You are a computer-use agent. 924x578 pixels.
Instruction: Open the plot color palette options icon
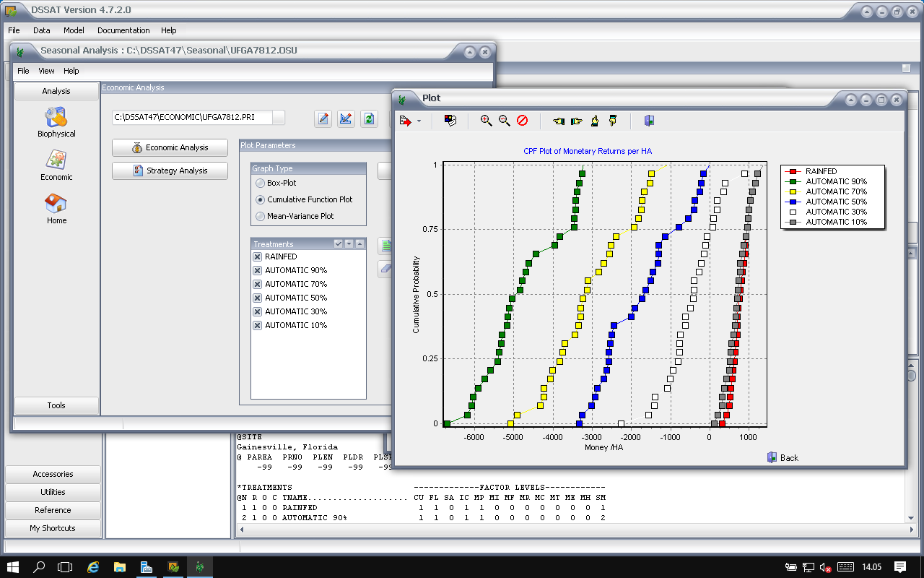click(x=450, y=121)
